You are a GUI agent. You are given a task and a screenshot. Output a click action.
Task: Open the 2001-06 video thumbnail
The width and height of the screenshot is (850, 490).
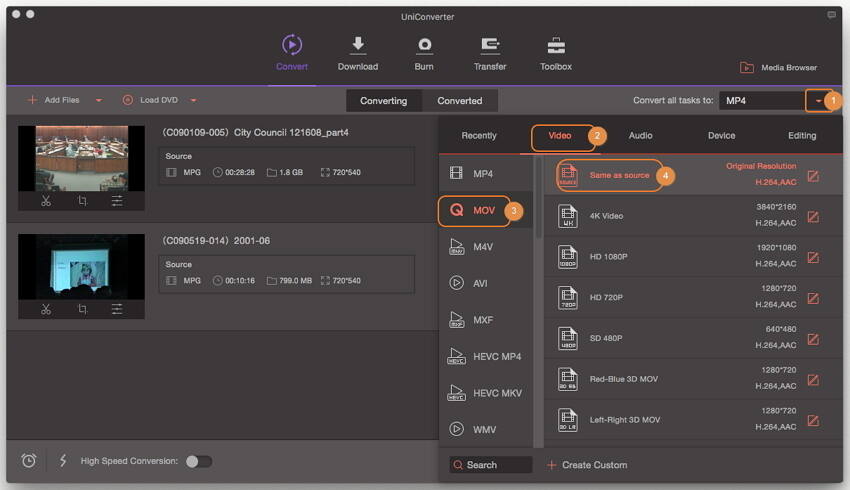coord(81,267)
